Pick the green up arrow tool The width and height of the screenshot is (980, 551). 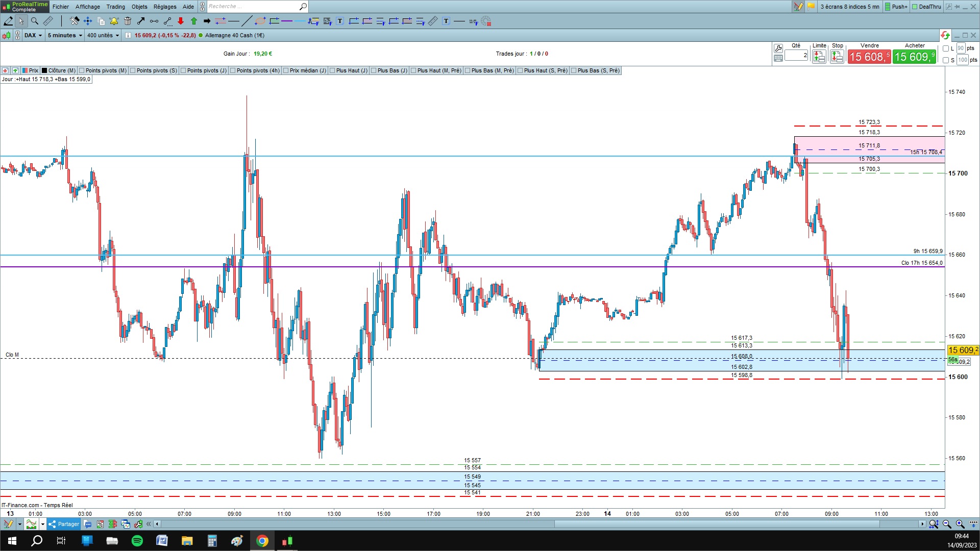coord(194,21)
